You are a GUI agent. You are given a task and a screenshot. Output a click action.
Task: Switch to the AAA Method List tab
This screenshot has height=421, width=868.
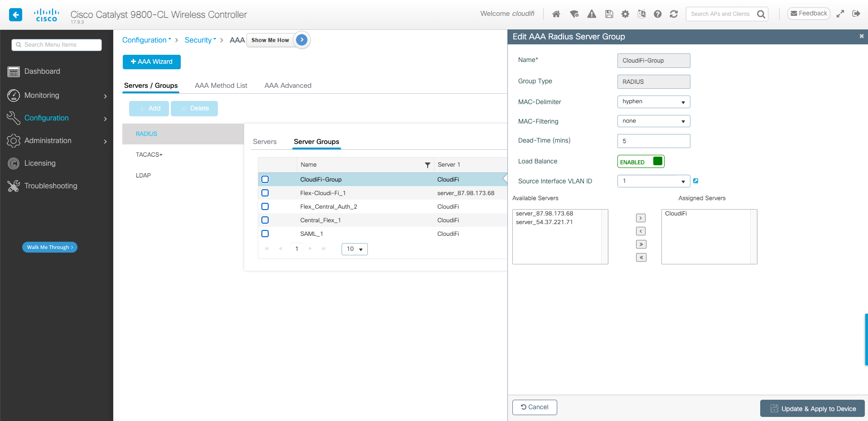tap(221, 86)
